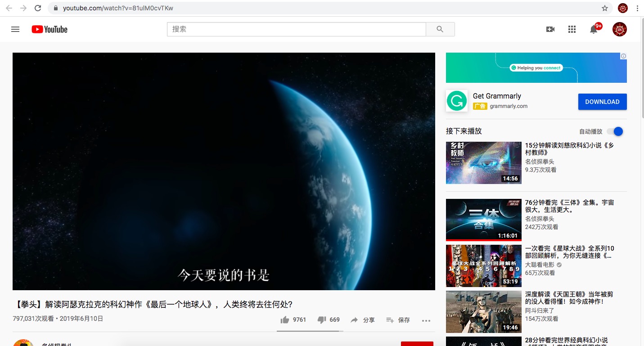Open the 星球大战 thumbnail 53:19
Viewport: 644px width, 346px height.
[x=484, y=266]
